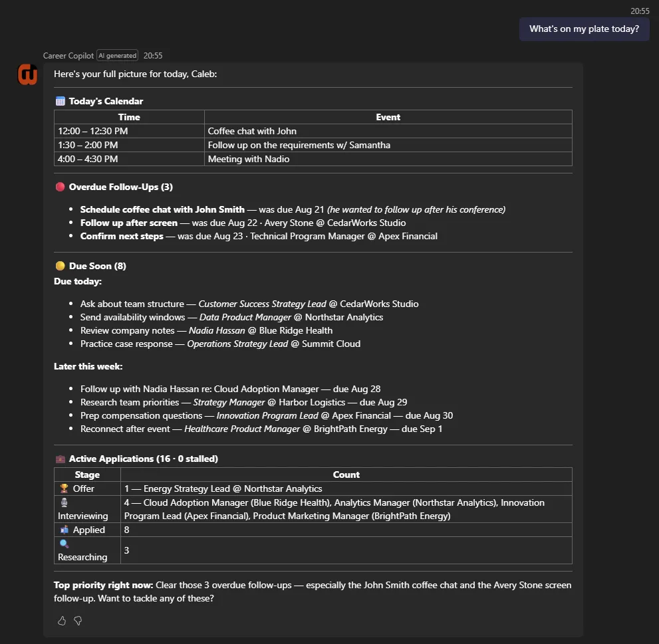Viewport: 659px width, 644px height.
Task: Click the 'Coffee chat with John' event cell
Action: pyautogui.click(x=388, y=131)
